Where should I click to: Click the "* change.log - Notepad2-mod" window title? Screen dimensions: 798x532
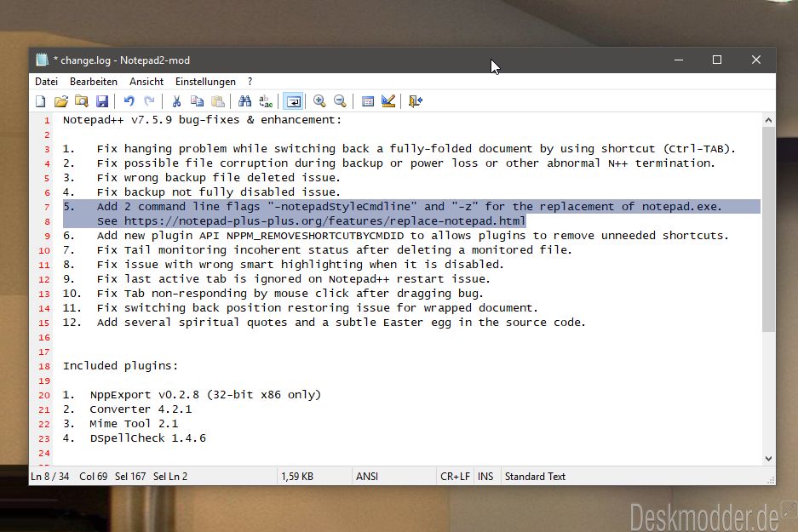point(122,60)
